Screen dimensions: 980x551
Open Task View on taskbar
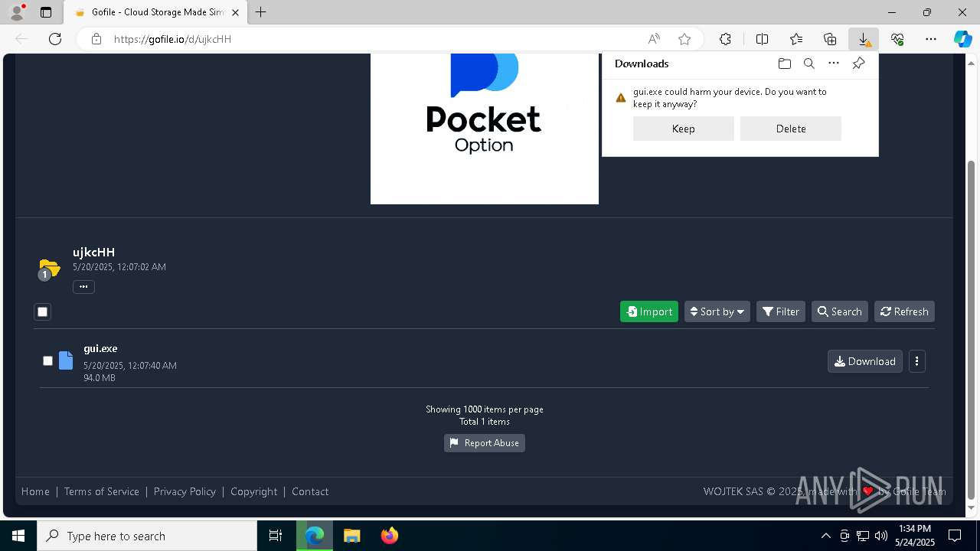pos(276,536)
